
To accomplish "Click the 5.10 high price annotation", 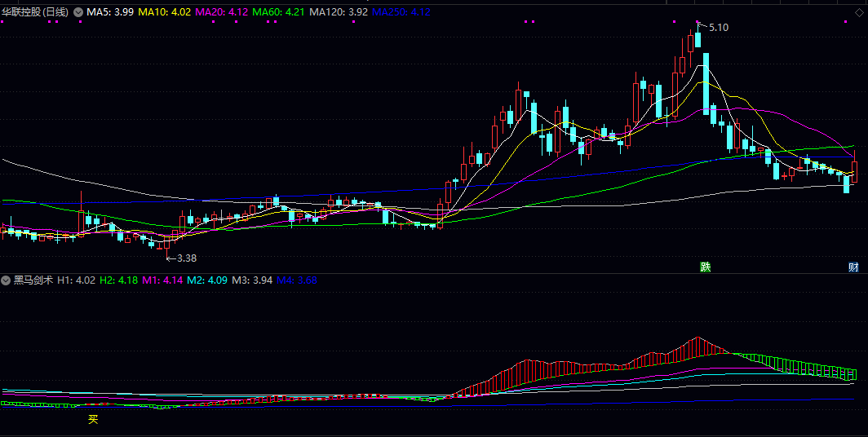I will [718, 28].
